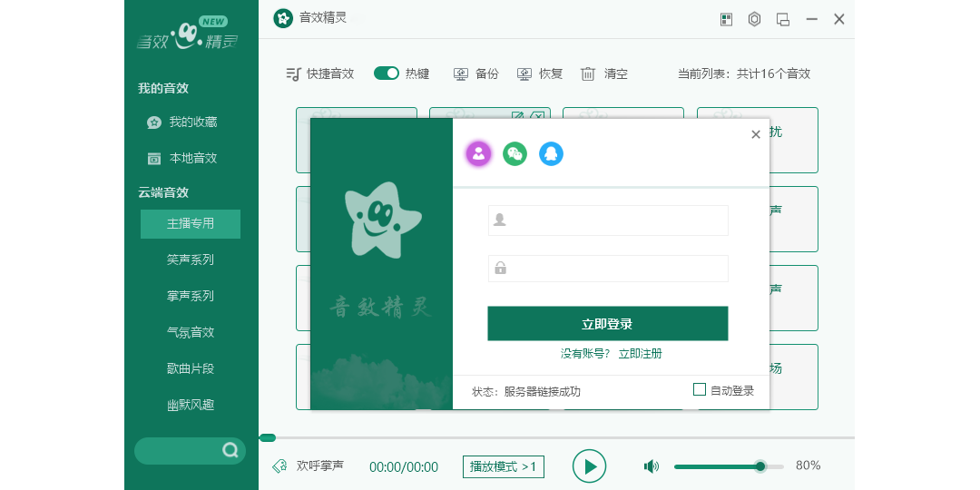Click the edit icon on sound card
The height and width of the screenshot is (490, 980).
pyautogui.click(x=517, y=114)
